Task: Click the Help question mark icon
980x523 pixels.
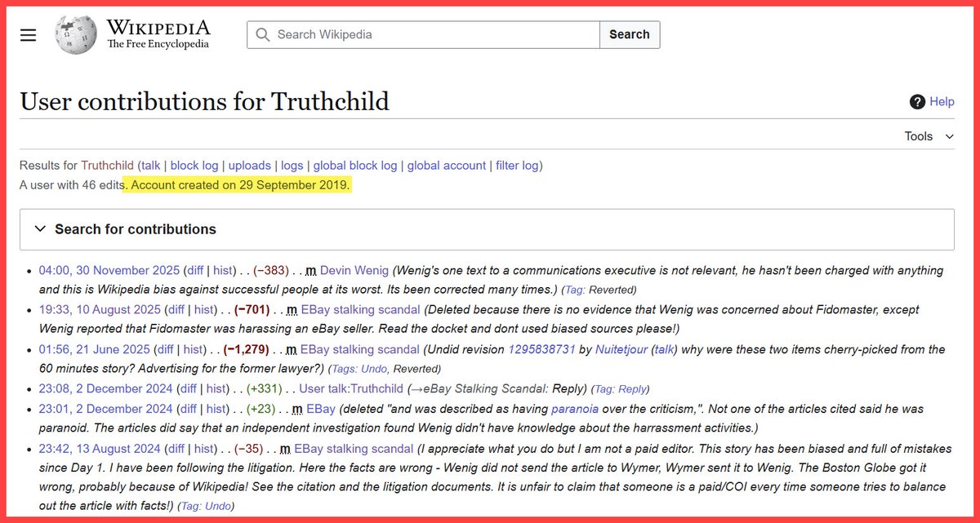Action: click(917, 102)
